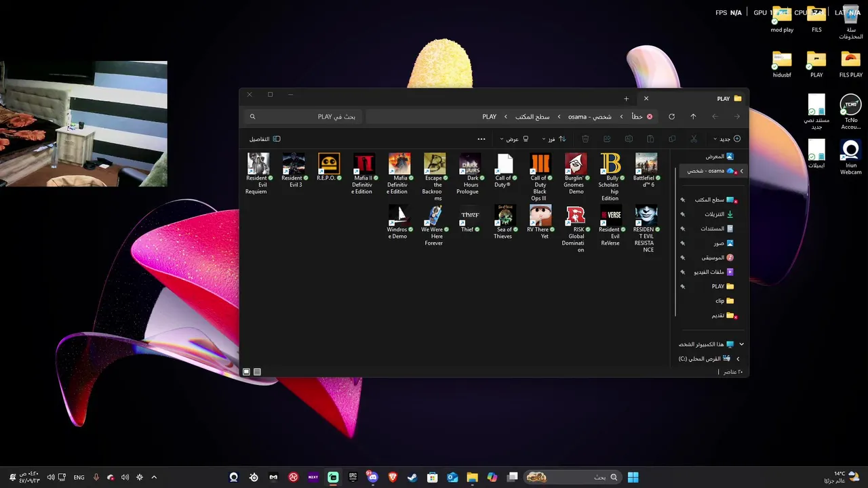
Task: Open Iriun Webcam desktop icon
Action: pos(850,157)
